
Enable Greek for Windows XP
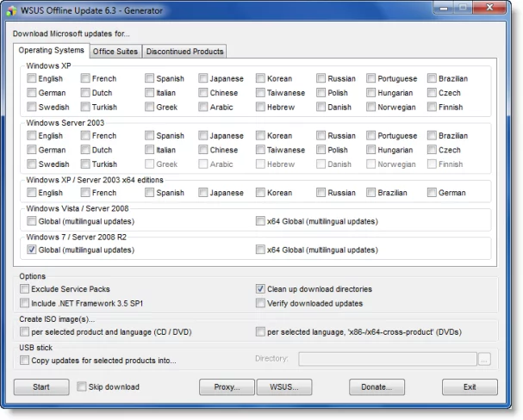click(x=149, y=107)
